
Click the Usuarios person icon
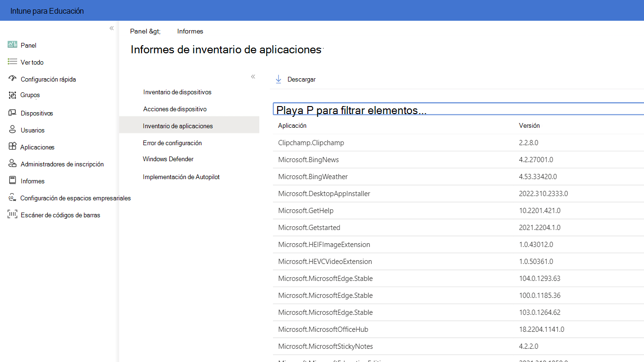pos(12,130)
